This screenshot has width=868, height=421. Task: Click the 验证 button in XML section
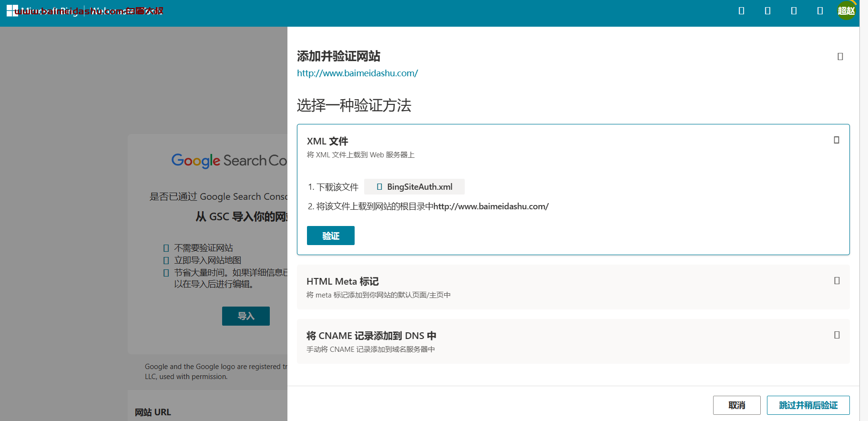[x=330, y=236]
